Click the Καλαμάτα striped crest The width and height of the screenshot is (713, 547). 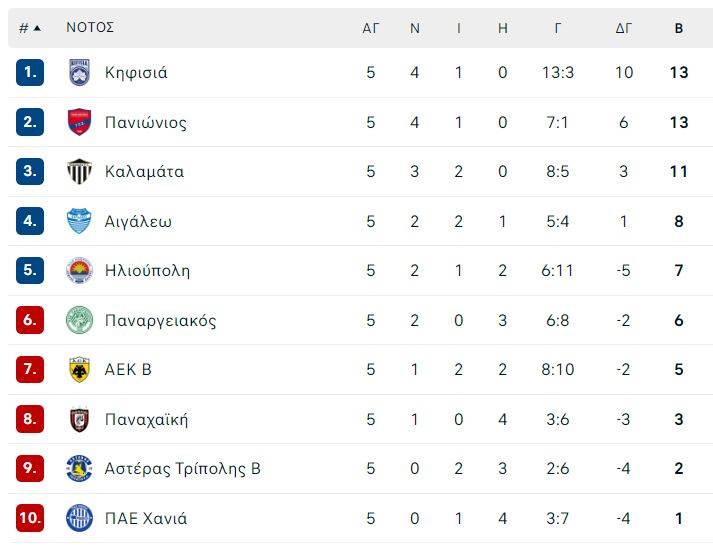tap(79, 171)
